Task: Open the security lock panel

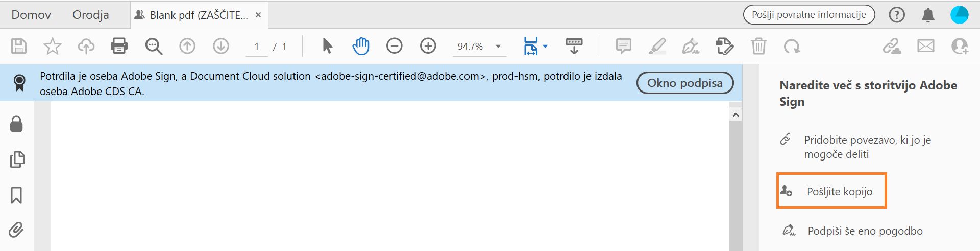Action: coord(16,124)
